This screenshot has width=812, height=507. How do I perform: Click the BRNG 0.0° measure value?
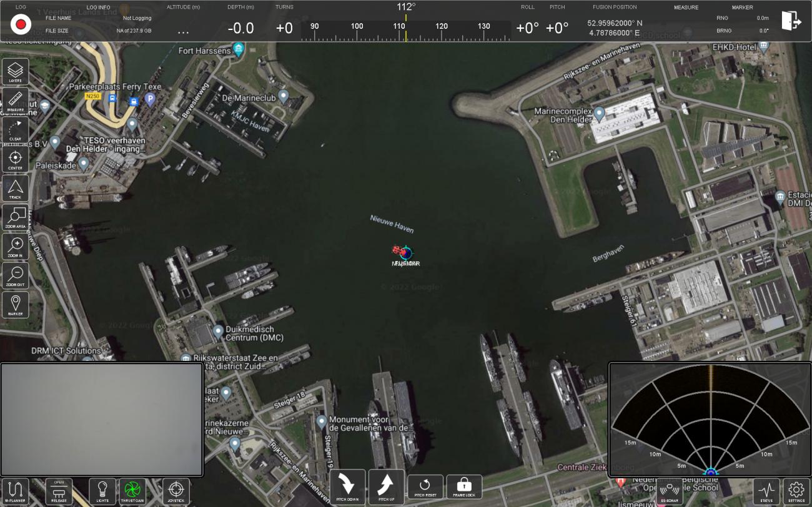click(764, 31)
